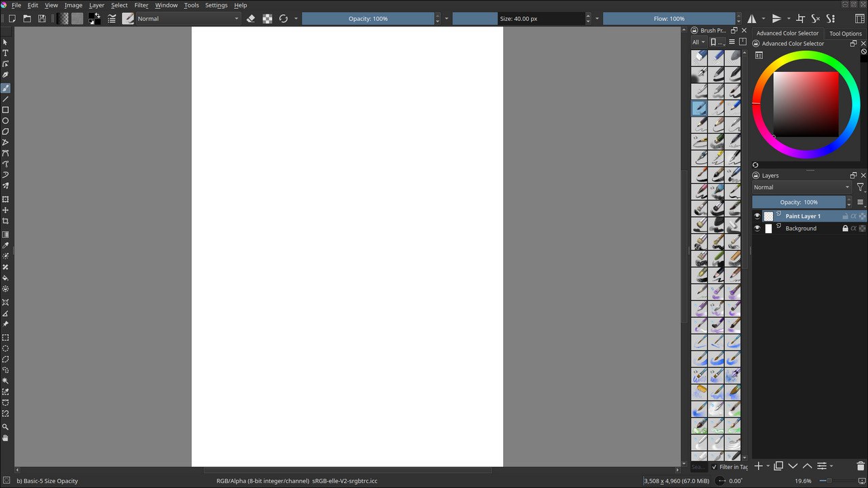Viewport: 868px width, 488px height.
Task: Float the Layers docker
Action: point(853,176)
